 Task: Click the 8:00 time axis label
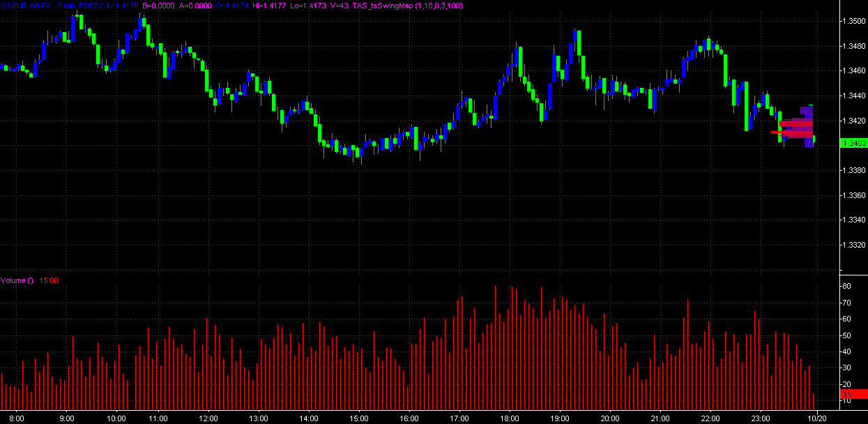(18, 418)
